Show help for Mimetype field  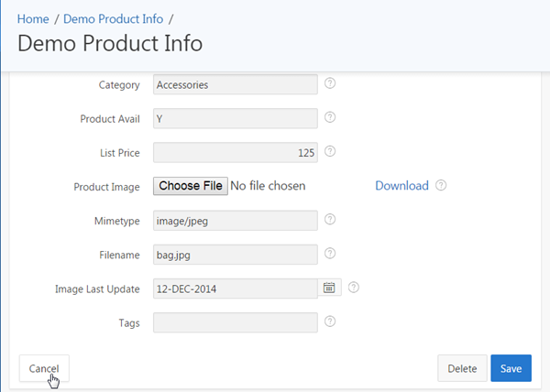coord(330,219)
